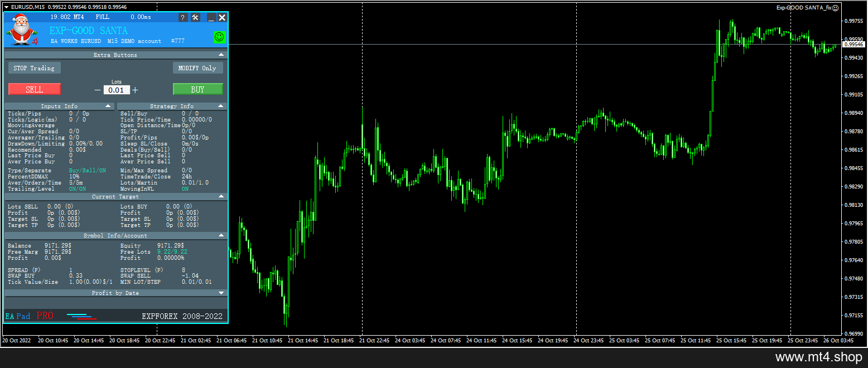Click the Lots/Martin 0.01/1.0 value
The image size is (868, 368).
pyautogui.click(x=195, y=183)
